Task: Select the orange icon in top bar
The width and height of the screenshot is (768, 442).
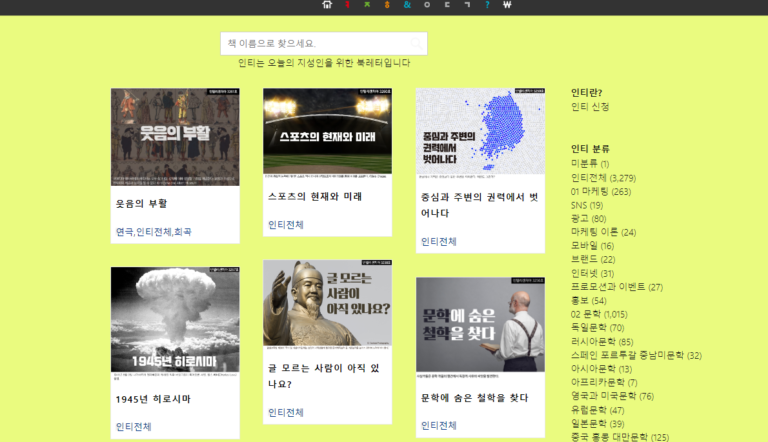Action: (x=387, y=4)
